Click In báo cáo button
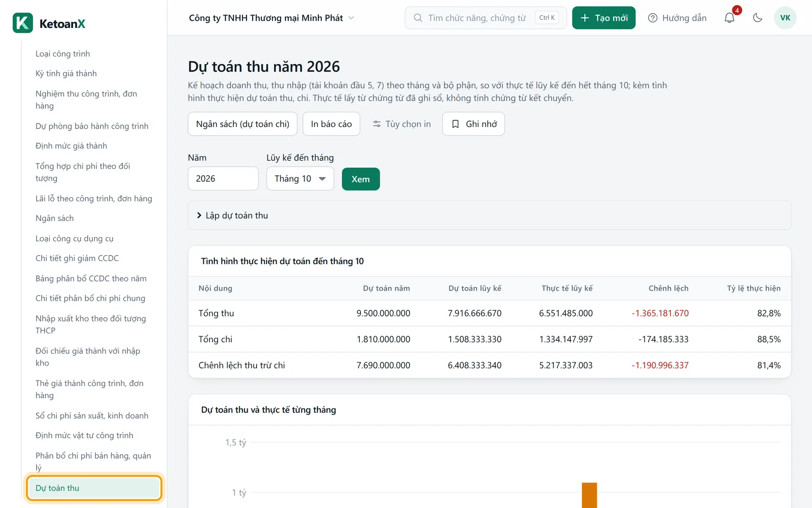This screenshot has width=812, height=508. (x=331, y=124)
